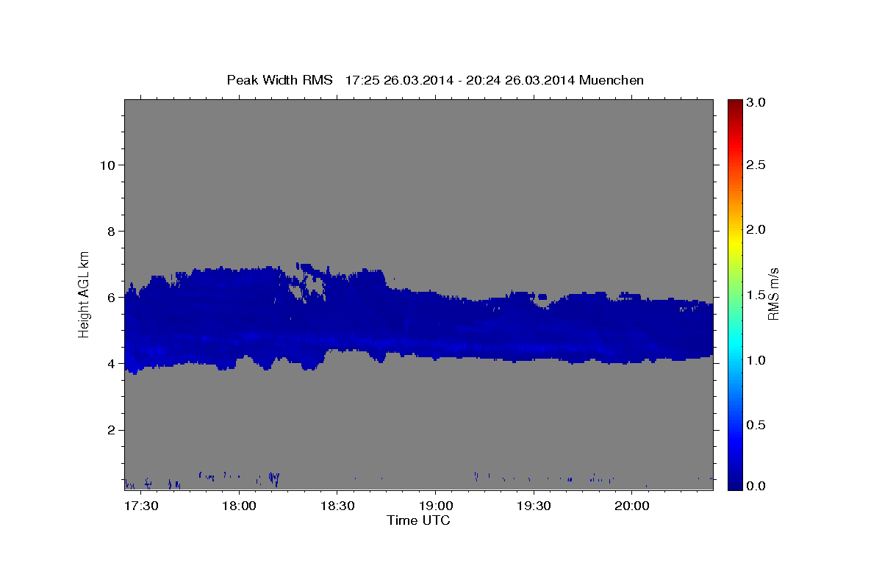
Task: Click the colorbar value 3.0
Action: pyautogui.click(x=756, y=102)
